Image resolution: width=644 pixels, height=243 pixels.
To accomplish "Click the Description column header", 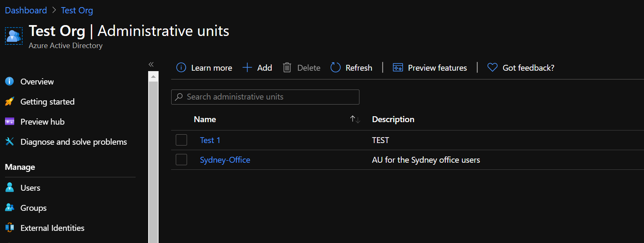I will pyautogui.click(x=393, y=119).
